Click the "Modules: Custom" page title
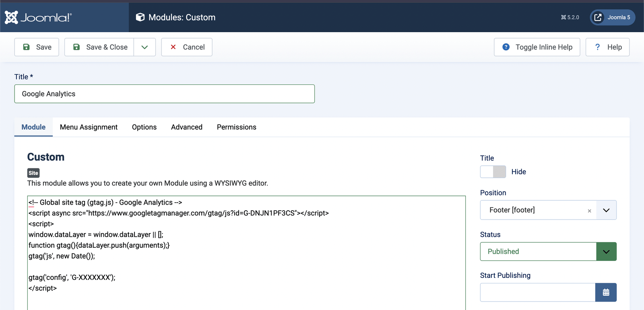The height and width of the screenshot is (310, 644). 182,17
